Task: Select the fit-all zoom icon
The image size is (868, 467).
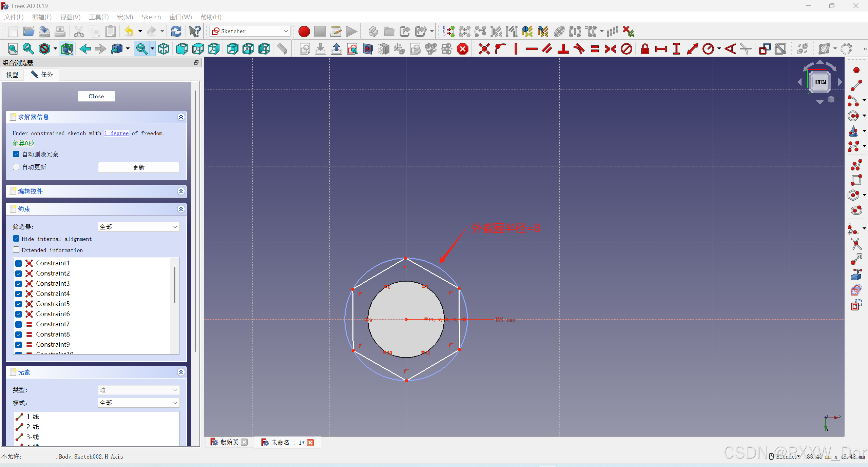Action: 13,48
